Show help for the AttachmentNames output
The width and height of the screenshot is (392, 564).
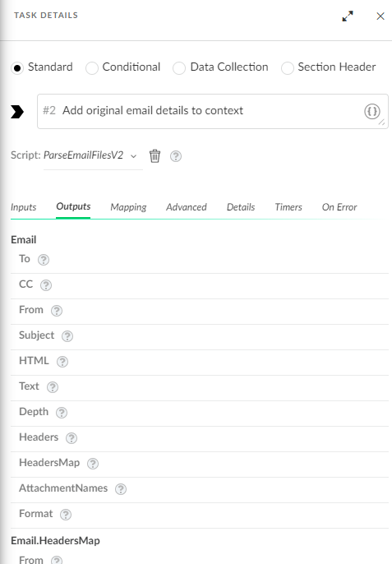pyautogui.click(x=121, y=489)
